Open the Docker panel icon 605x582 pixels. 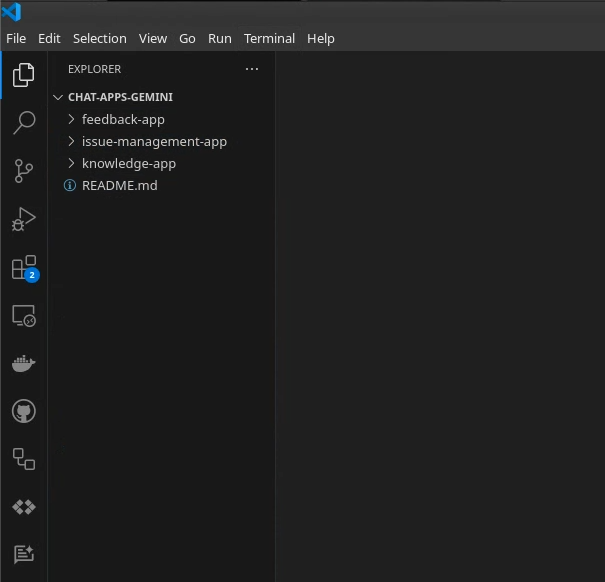tap(23, 363)
